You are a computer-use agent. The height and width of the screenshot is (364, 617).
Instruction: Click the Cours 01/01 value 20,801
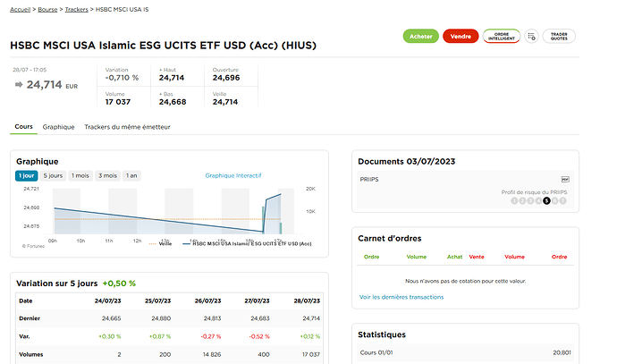(562, 353)
